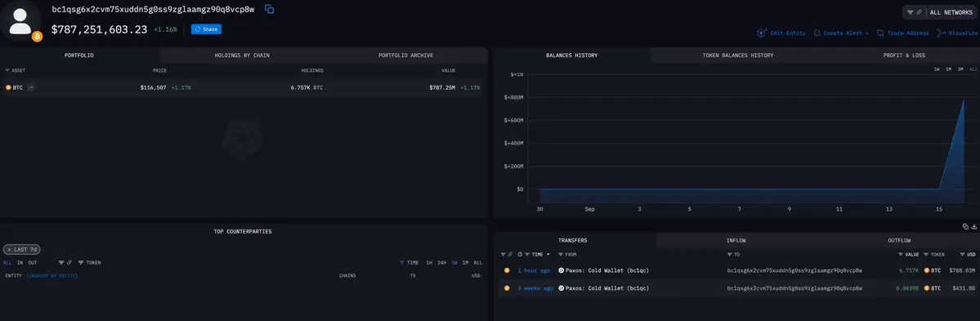Set counterparties time range to 1H

(x=429, y=263)
